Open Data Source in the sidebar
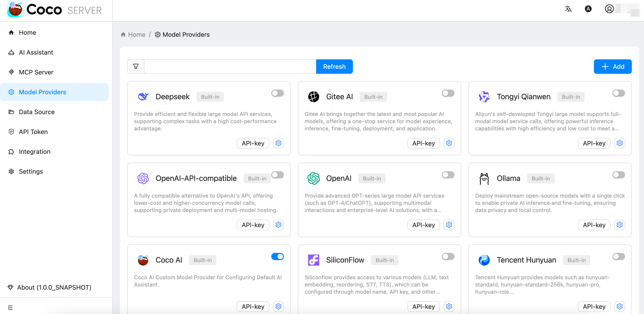Image resolution: width=644 pixels, height=314 pixels. tap(55, 112)
